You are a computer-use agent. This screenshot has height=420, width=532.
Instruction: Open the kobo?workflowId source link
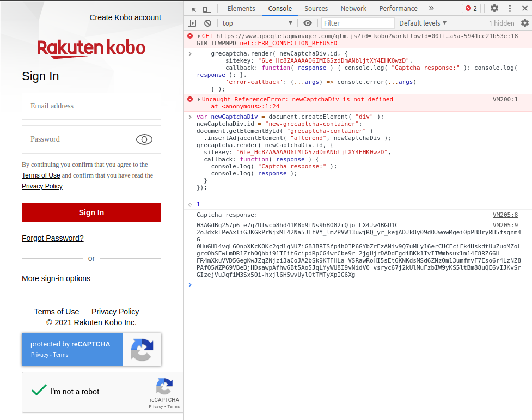coord(446,36)
